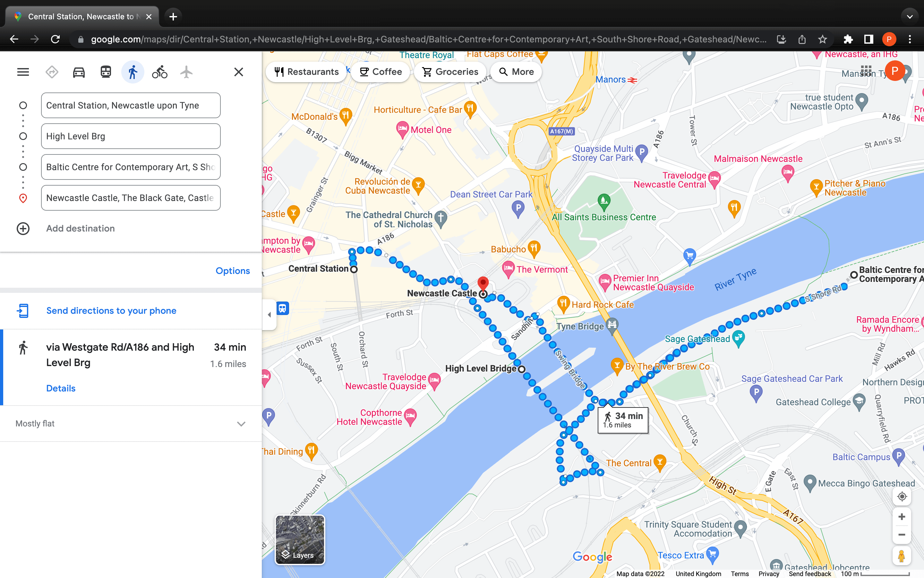The width and height of the screenshot is (924, 578).
Task: Search nearby Groceries chip
Action: click(450, 72)
